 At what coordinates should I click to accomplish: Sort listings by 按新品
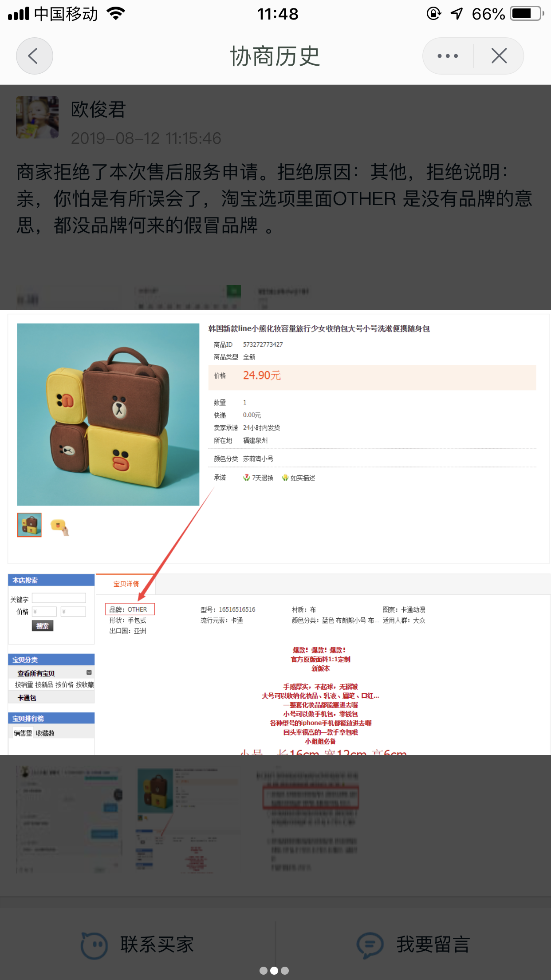tap(44, 685)
